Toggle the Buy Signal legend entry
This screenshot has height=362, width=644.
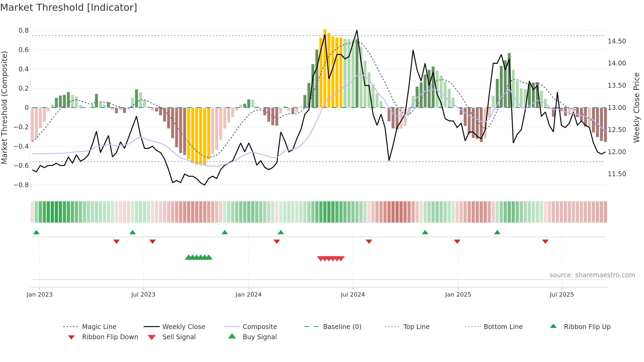[252, 337]
